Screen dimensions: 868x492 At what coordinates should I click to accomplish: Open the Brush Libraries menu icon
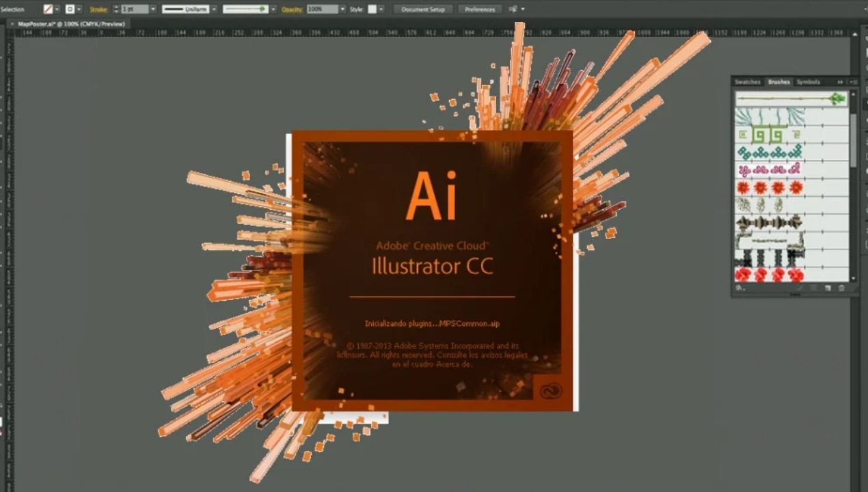click(x=741, y=288)
